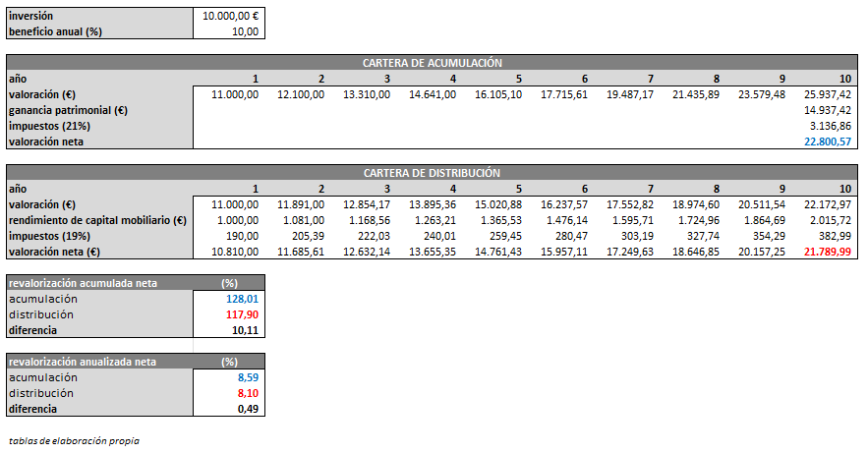Select impuestos 21% value 3.136,86
This screenshot has width=868, height=454.
pos(831,126)
